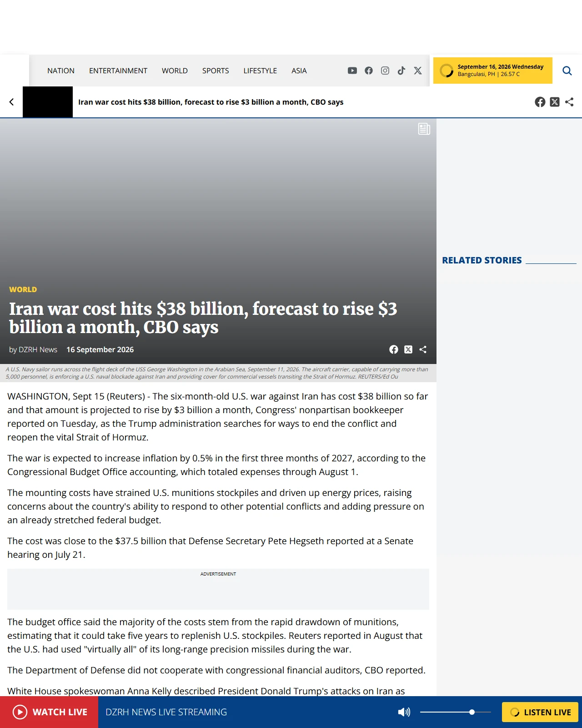The image size is (582, 728).
Task: Click the RELATED STORIES heading
Action: point(482,260)
